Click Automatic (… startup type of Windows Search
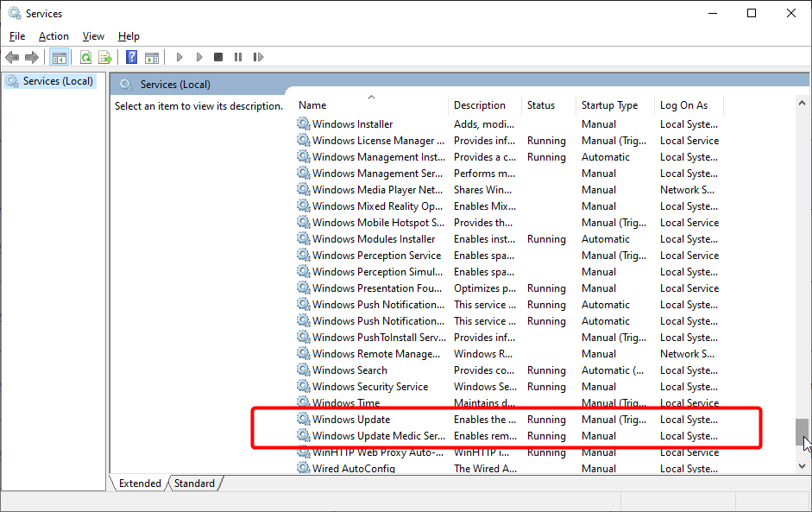812x512 pixels. coord(613,370)
